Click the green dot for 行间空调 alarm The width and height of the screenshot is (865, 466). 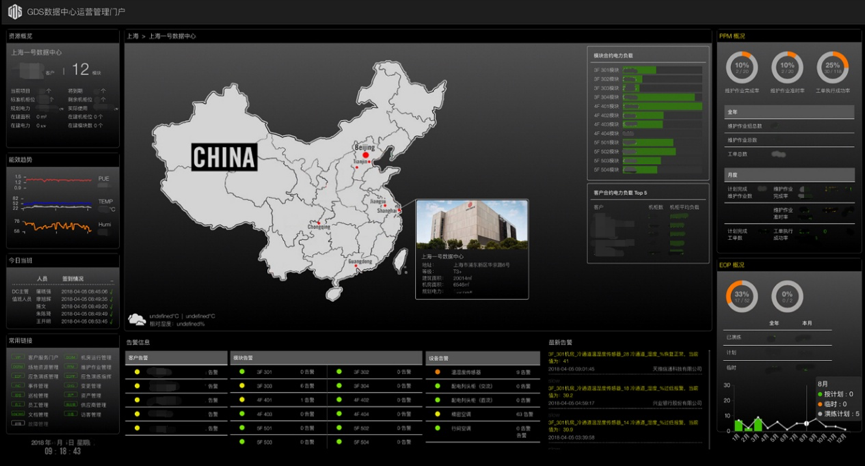pos(437,427)
